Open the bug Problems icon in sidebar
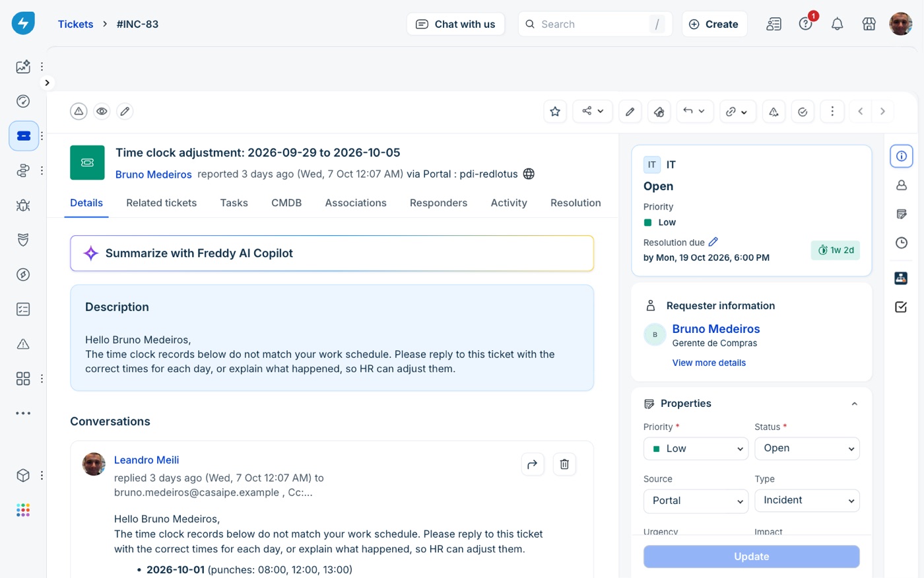Screen dimensions: 924x578 (x=23, y=205)
